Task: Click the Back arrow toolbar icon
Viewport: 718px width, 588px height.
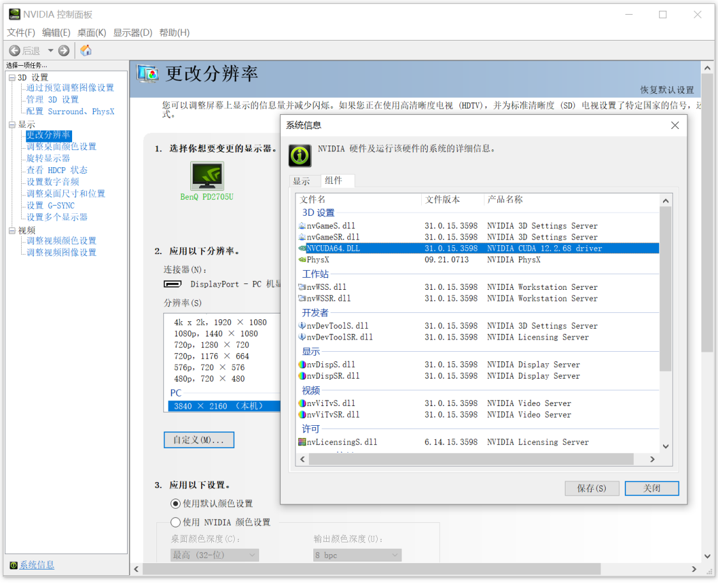Action: 15,50
